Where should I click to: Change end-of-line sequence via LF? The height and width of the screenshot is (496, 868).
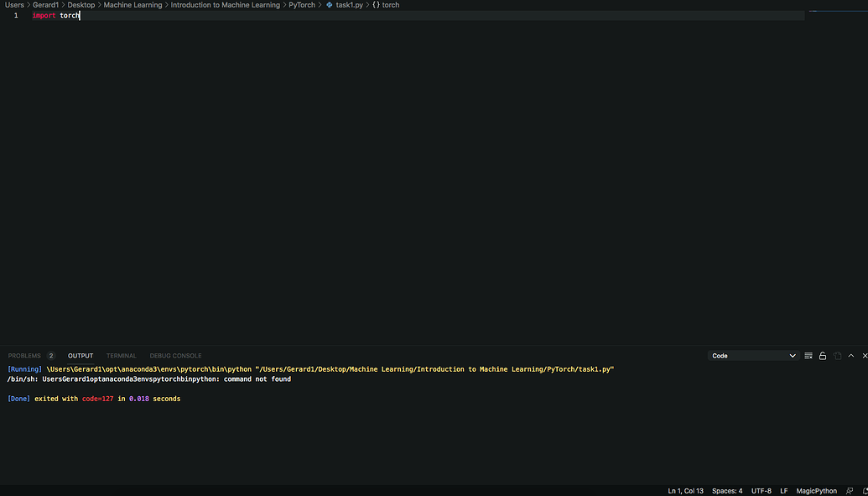[x=784, y=491]
